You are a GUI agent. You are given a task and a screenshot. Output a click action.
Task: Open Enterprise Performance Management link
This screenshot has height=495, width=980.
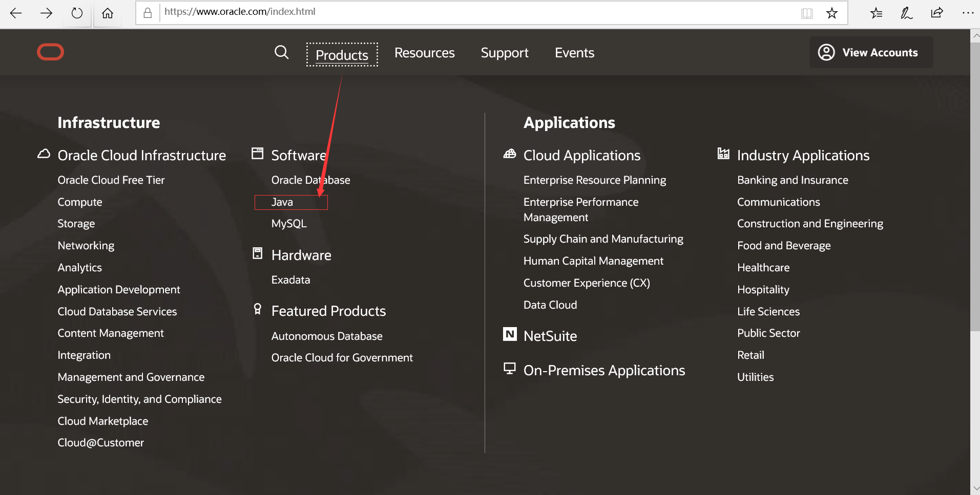581,210
